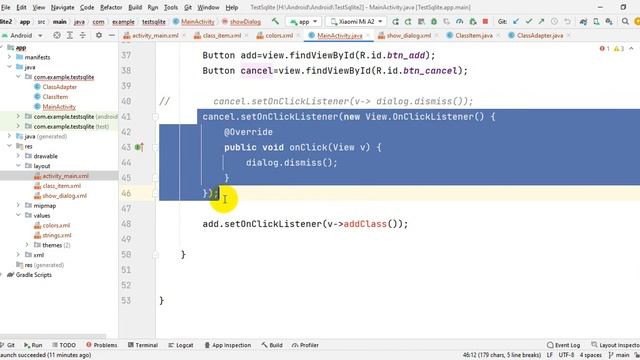Switch to ClassItem.java editor tab
The width and height of the screenshot is (640, 360).
point(473,36)
